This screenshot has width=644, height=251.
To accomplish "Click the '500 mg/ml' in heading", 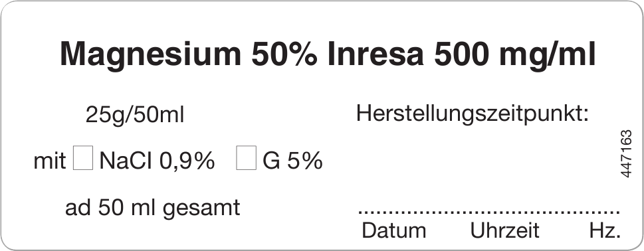I will [x=515, y=55].
